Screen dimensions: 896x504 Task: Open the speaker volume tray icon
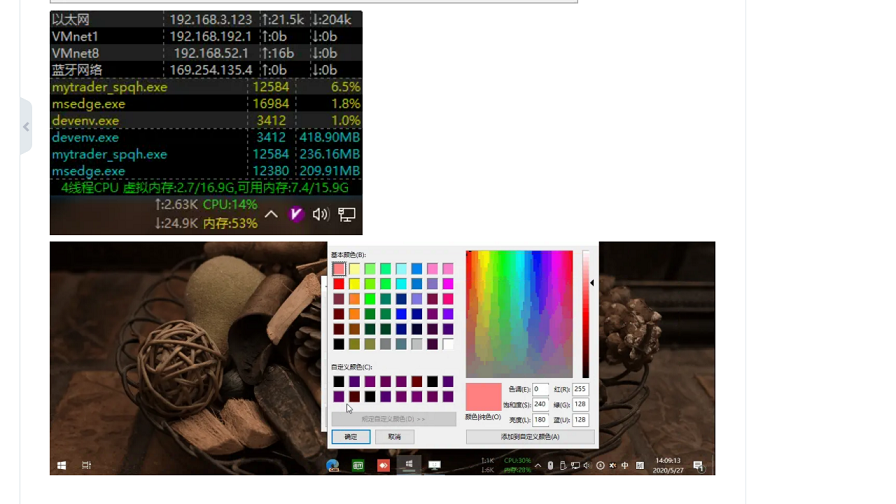click(320, 214)
